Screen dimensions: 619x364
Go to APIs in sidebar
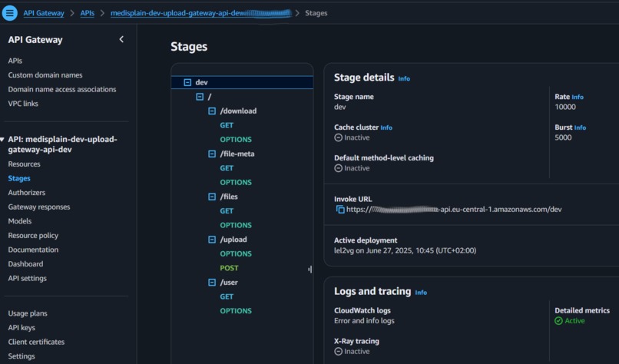tap(15, 61)
